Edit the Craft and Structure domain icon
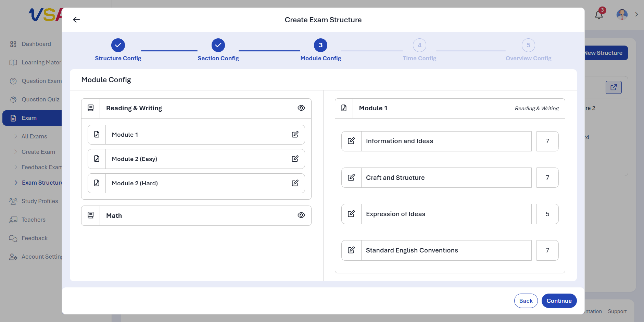644x322 pixels. pos(351,177)
